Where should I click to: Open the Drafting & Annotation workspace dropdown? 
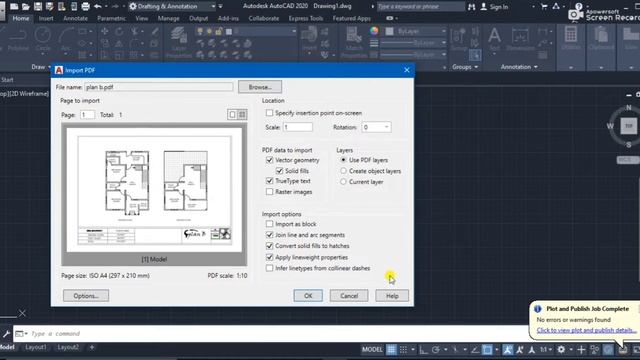(213, 6)
